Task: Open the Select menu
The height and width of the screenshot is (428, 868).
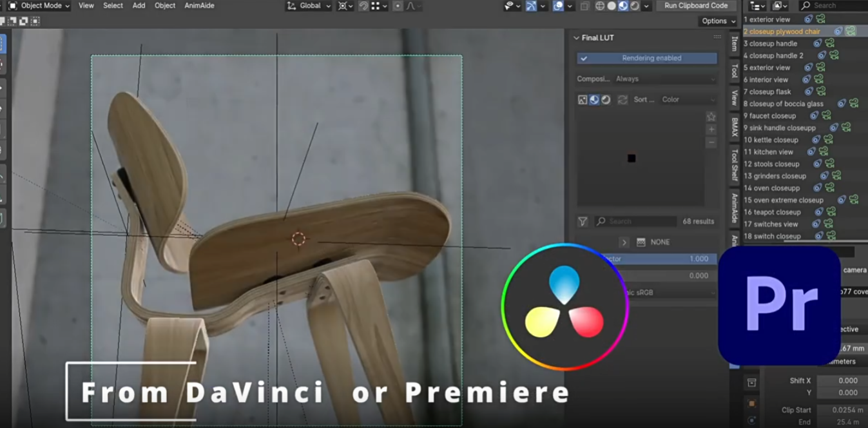Action: pos(113,6)
